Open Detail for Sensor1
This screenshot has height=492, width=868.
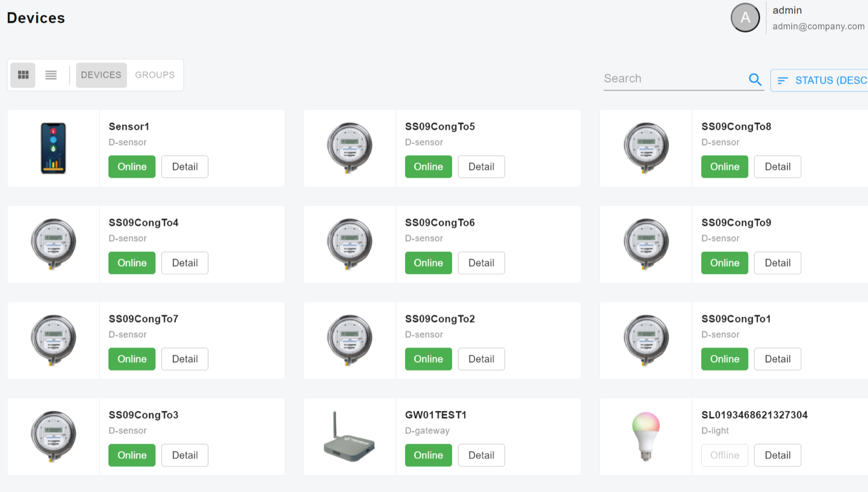click(x=185, y=167)
